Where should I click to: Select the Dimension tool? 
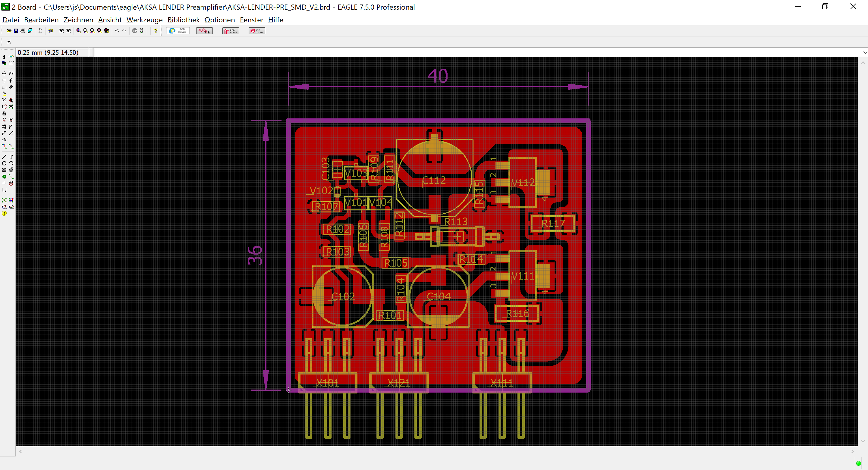click(x=4, y=190)
